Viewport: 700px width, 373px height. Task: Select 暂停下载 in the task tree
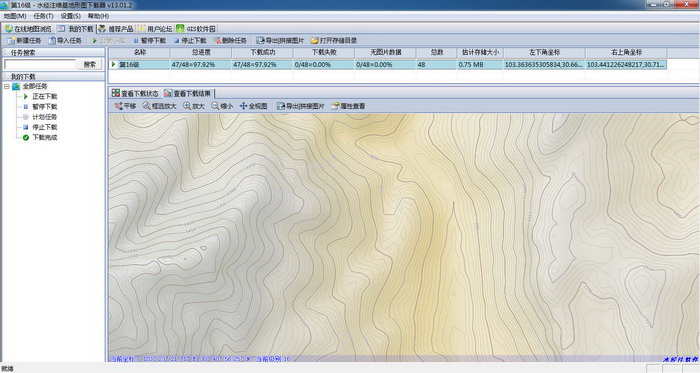(x=45, y=107)
